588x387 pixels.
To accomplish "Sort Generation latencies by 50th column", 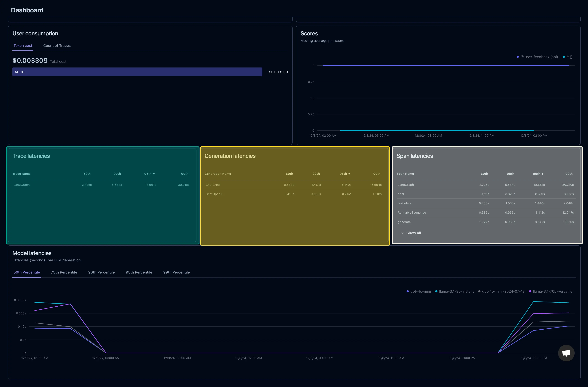I will [289, 174].
